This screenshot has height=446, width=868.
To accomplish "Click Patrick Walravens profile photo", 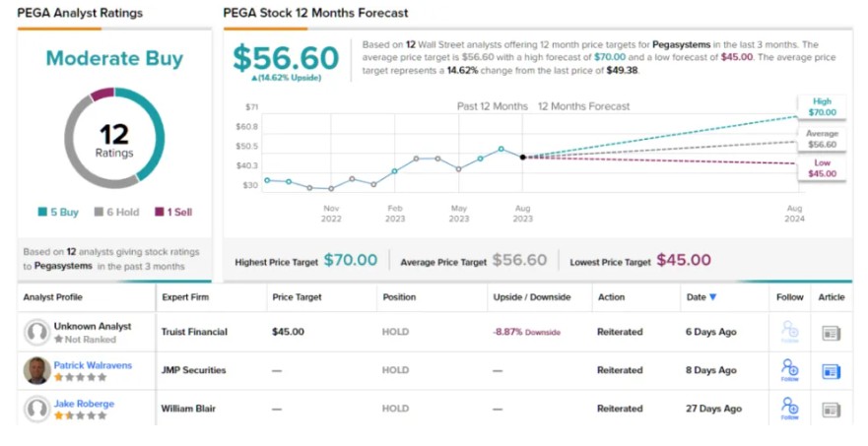I will (x=37, y=371).
